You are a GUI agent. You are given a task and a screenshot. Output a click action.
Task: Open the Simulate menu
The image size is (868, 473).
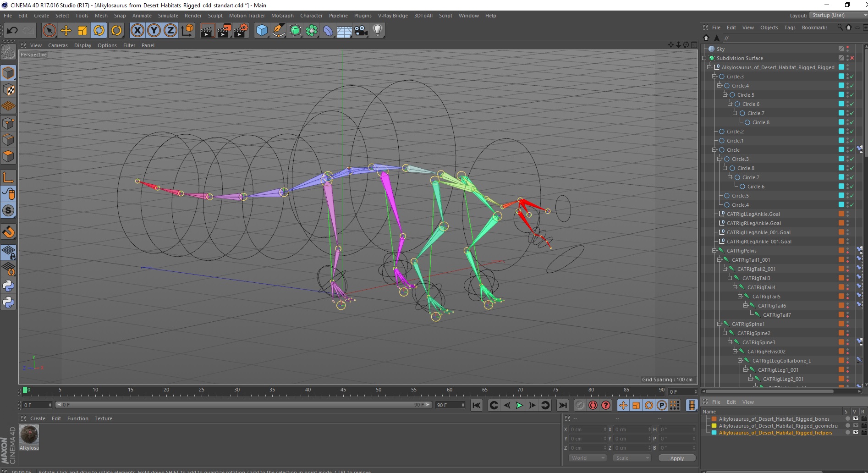[168, 16]
